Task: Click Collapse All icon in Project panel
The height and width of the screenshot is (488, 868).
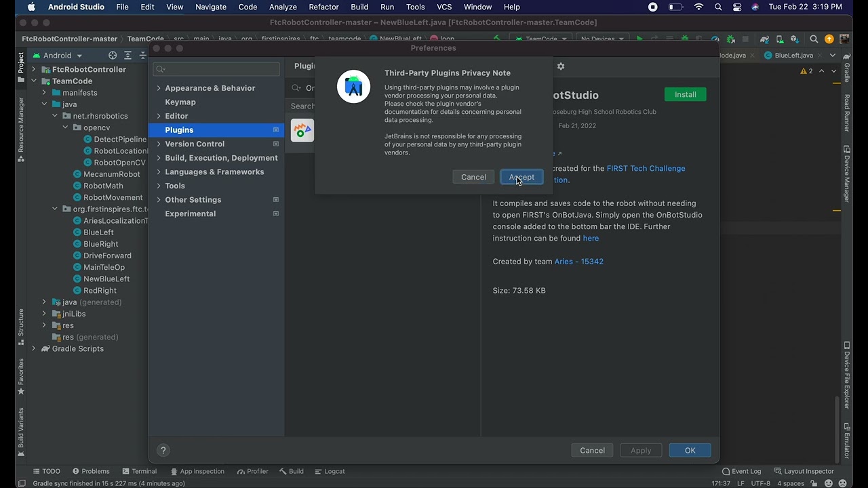Action: (x=142, y=56)
